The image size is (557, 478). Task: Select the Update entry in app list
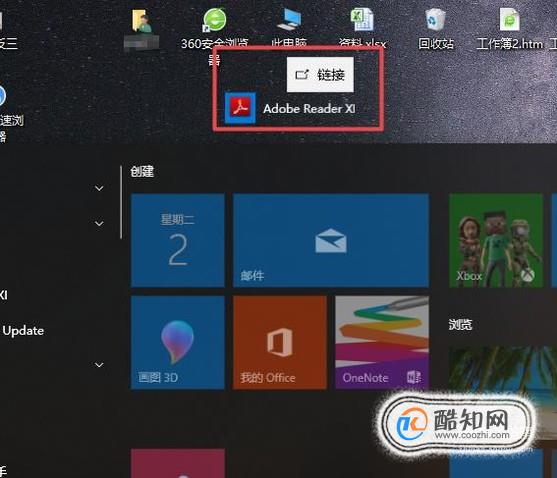coord(23,331)
